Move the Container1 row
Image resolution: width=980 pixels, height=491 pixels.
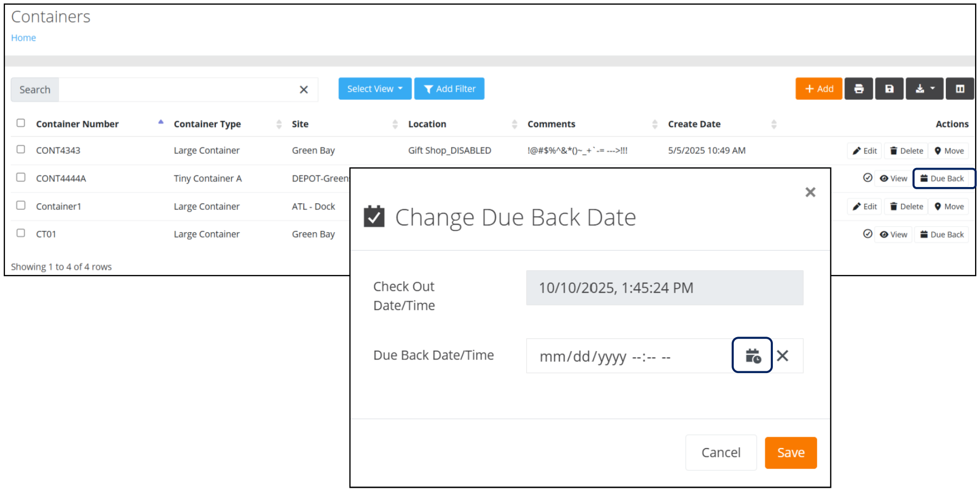(x=949, y=207)
